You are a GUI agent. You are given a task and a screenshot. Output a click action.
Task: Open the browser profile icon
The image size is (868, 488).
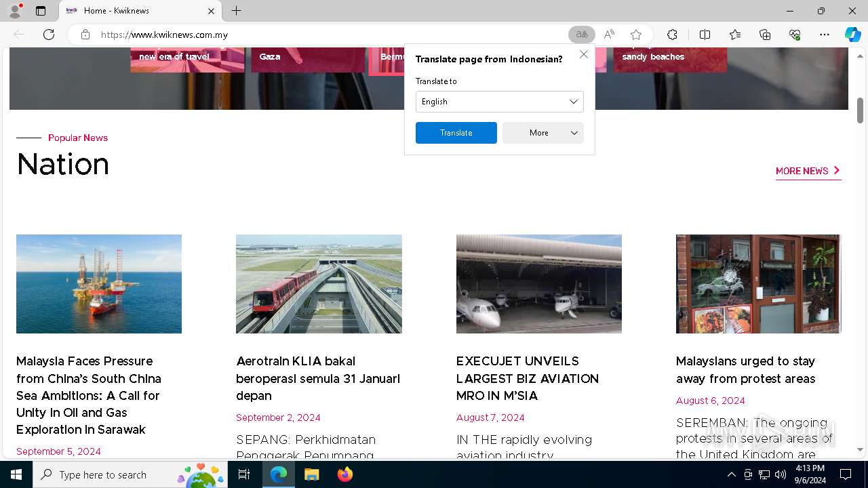15,10
